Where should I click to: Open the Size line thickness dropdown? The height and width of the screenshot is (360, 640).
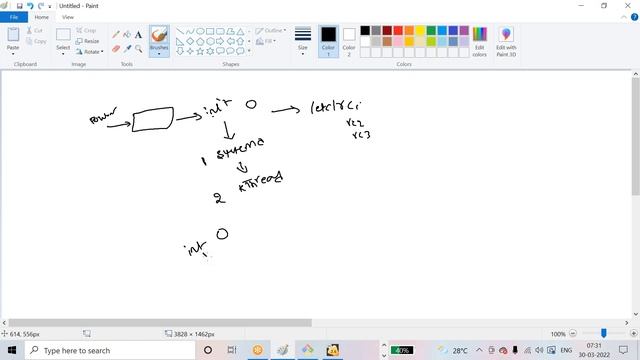coord(303,41)
